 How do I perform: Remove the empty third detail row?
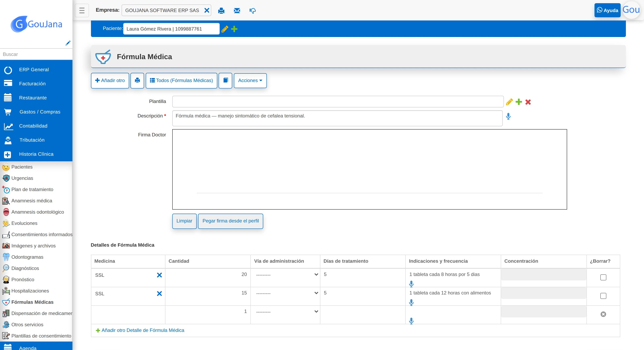[x=603, y=314]
